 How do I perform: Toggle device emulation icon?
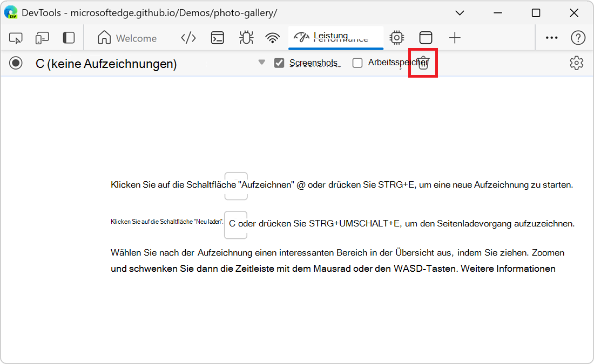42,38
